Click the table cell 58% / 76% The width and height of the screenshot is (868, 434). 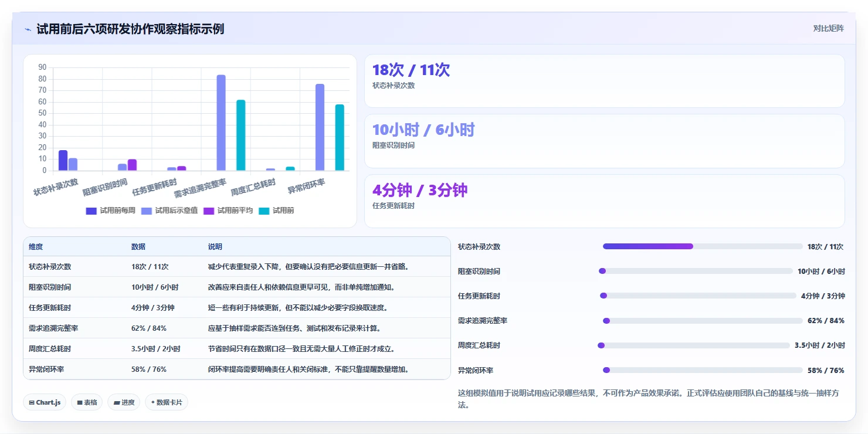[149, 369]
